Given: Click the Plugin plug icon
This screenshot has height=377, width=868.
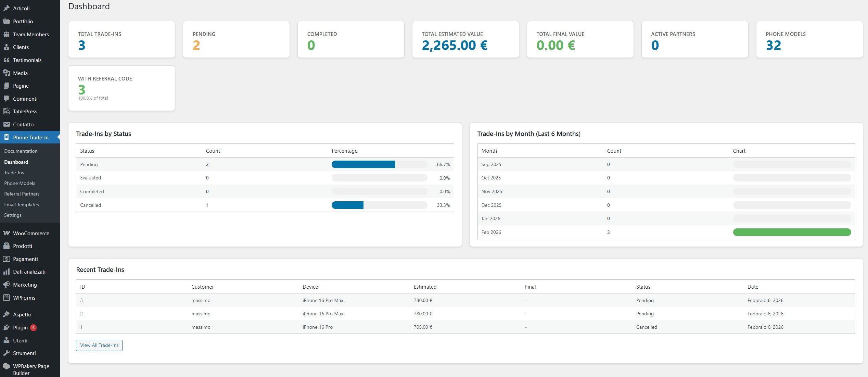Looking at the screenshot, I should pyautogui.click(x=6, y=327).
